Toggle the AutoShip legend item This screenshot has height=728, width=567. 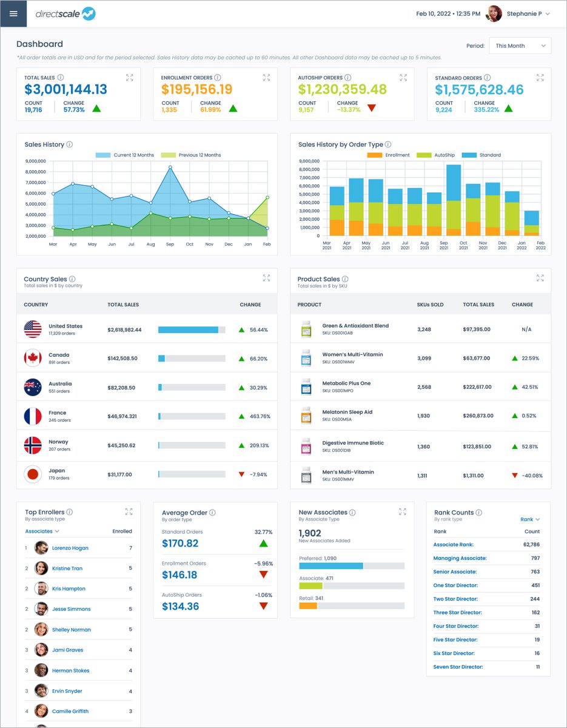point(435,155)
